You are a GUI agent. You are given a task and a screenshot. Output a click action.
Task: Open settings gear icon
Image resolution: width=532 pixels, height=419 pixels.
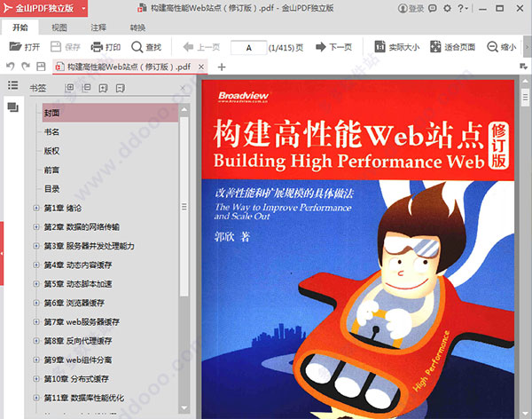click(x=447, y=8)
